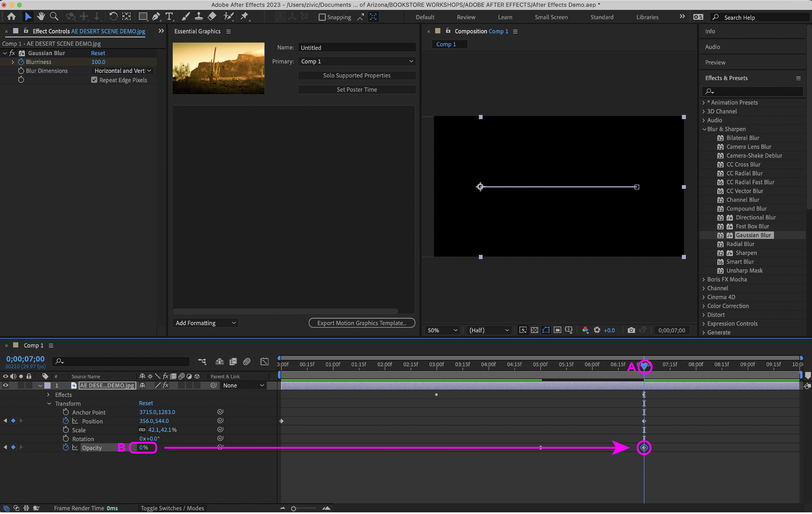The height and width of the screenshot is (514, 812).
Task: Uncheck Repeat Edge Pixels
Action: (94, 80)
